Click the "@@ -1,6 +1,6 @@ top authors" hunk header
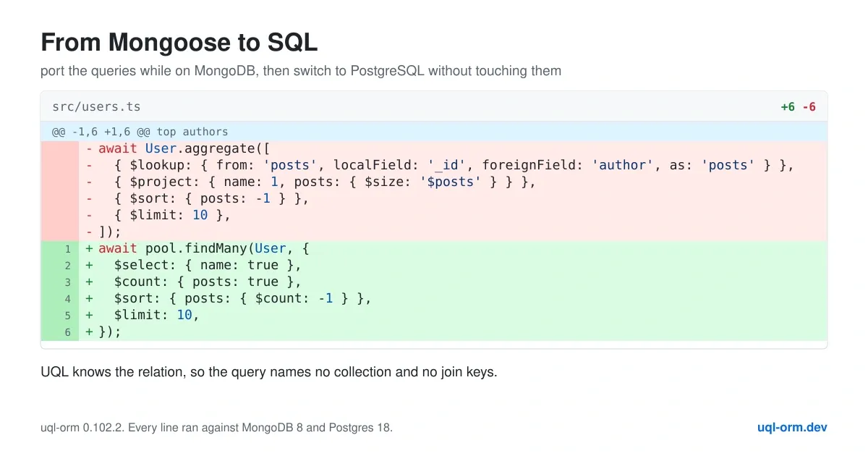 [434, 132]
